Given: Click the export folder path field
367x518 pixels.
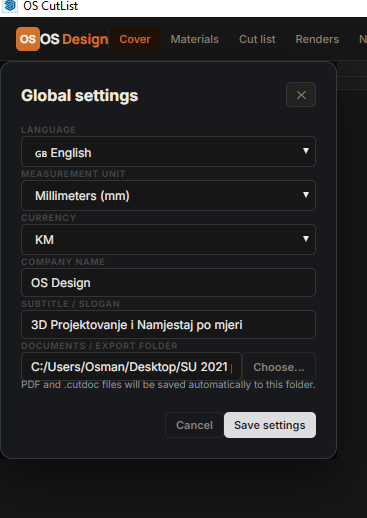Looking at the screenshot, I should click(x=131, y=367).
